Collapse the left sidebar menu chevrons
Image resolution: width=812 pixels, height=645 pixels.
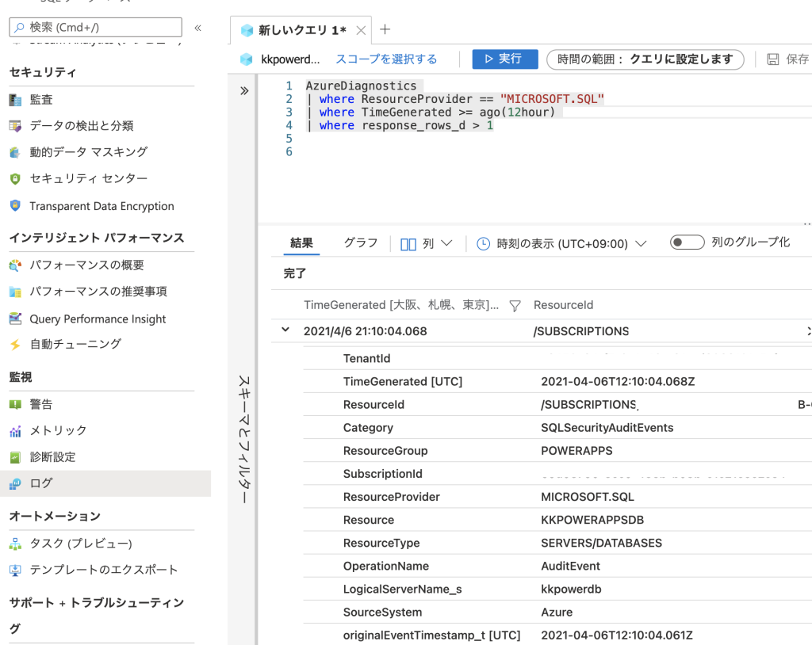coord(197,28)
